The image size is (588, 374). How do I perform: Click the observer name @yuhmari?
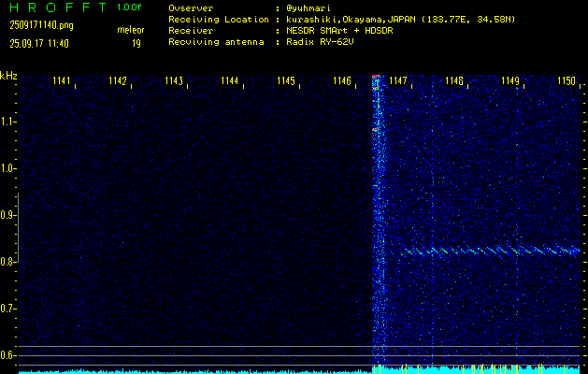pos(308,8)
